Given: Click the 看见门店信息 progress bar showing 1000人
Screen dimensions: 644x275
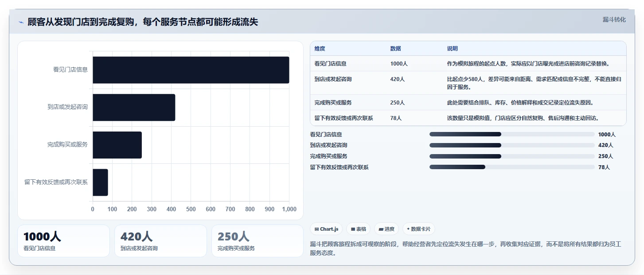Looking at the screenshot, I should click(512, 134).
